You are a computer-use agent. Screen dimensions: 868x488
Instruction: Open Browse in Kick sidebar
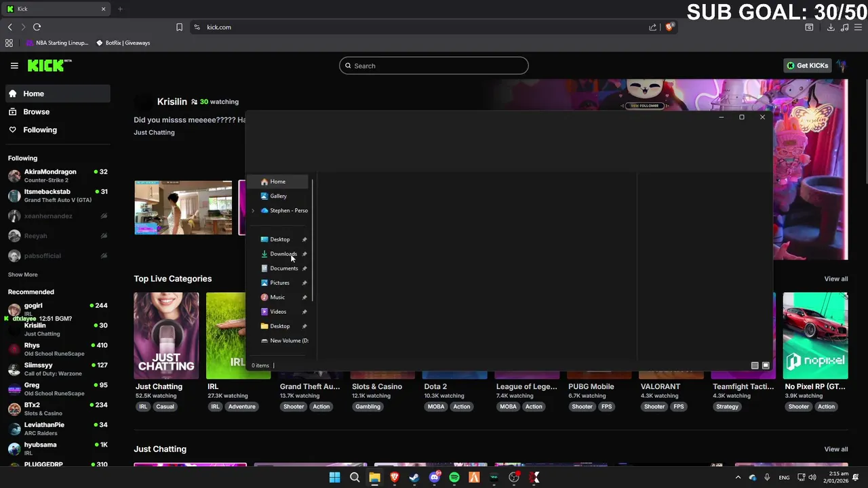(x=58, y=112)
